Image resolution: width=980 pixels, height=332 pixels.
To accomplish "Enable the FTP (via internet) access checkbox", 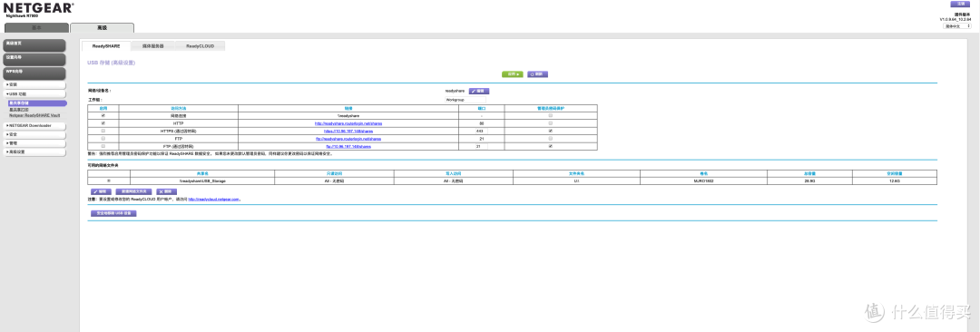I will point(103,146).
